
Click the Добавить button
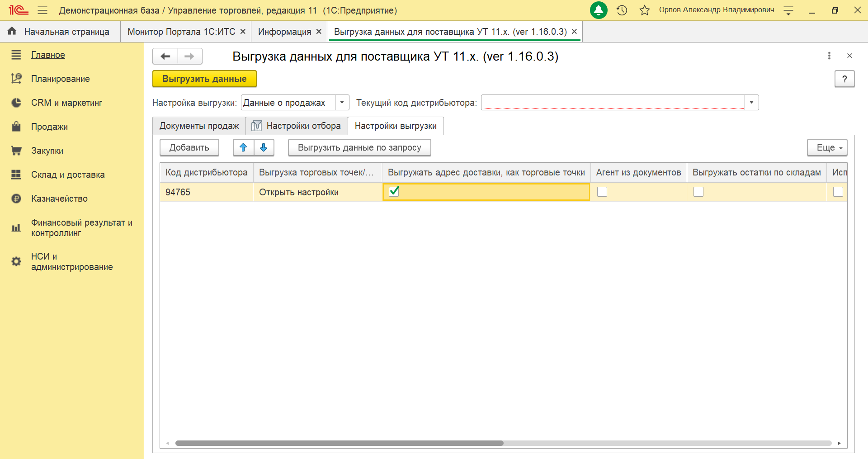pyautogui.click(x=189, y=147)
